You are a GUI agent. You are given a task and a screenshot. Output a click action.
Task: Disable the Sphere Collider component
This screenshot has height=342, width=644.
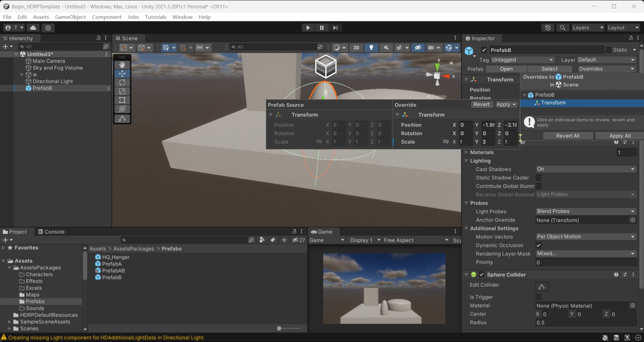click(482, 275)
